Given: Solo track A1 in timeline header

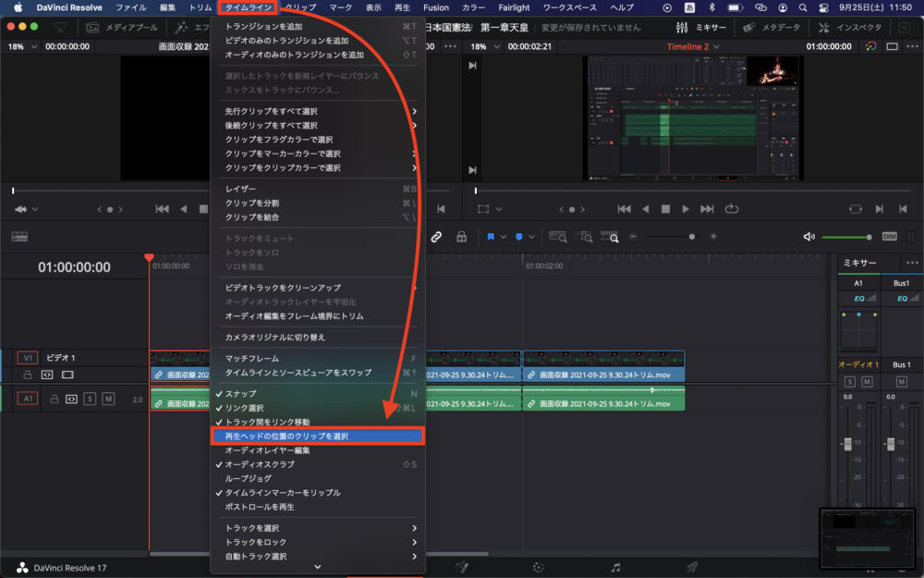Looking at the screenshot, I should point(90,400).
